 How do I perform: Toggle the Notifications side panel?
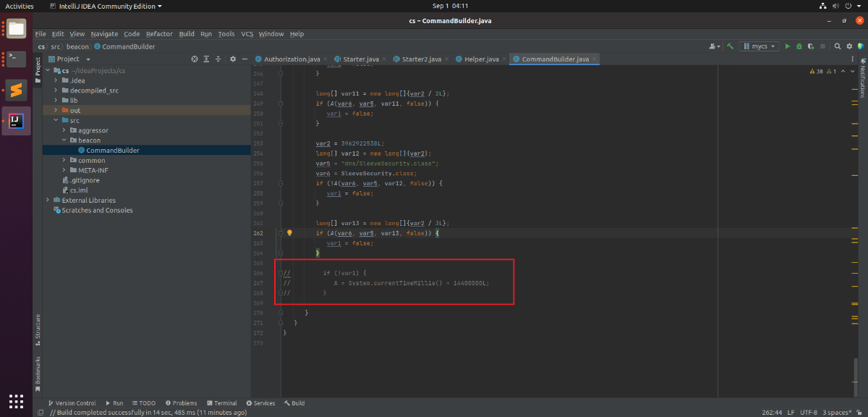(x=862, y=80)
